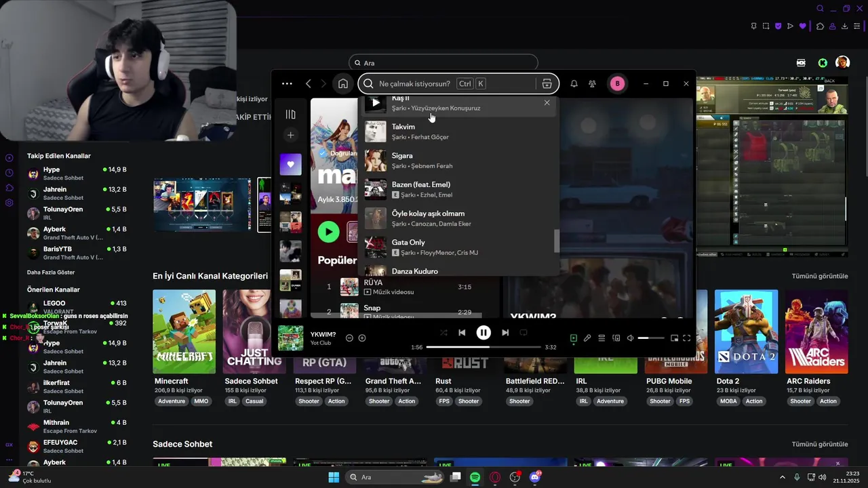
Task: Open Connect to a device
Action: 616,338
